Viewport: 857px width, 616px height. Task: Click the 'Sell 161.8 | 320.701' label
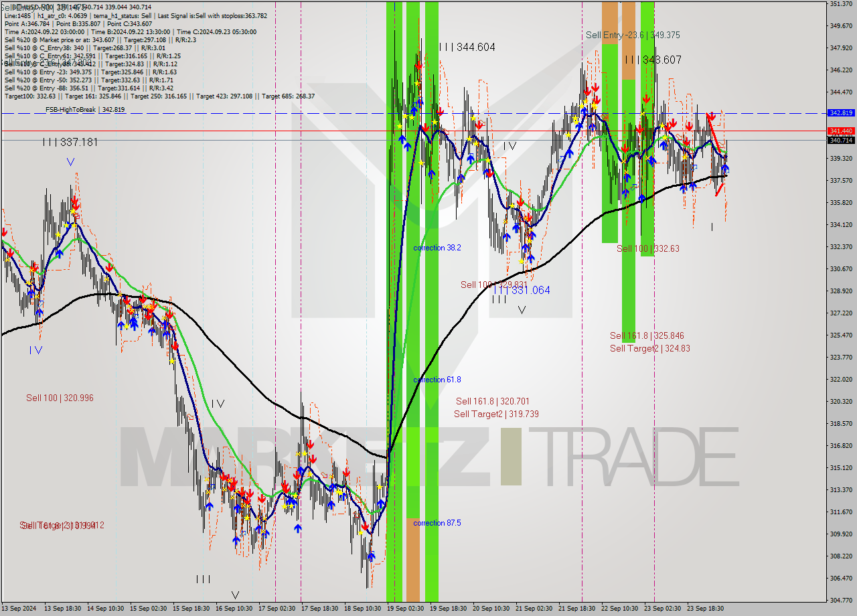493,401
